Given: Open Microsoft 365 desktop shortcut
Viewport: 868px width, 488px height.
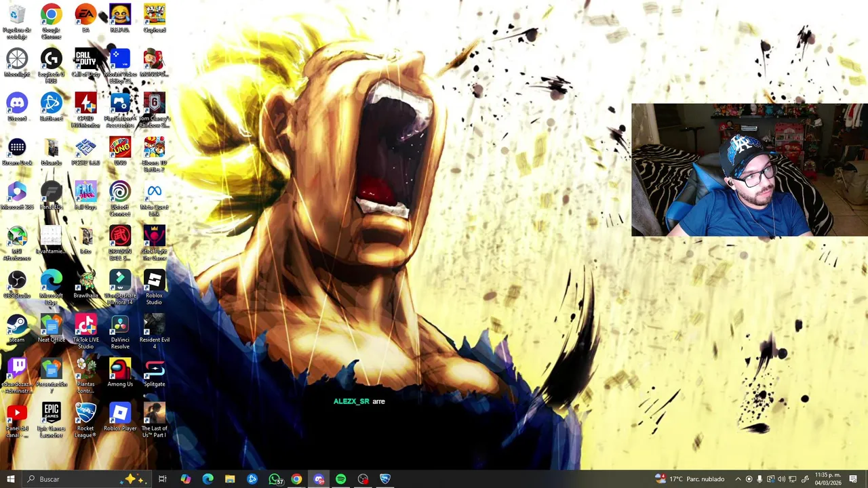Looking at the screenshot, I should (x=17, y=195).
